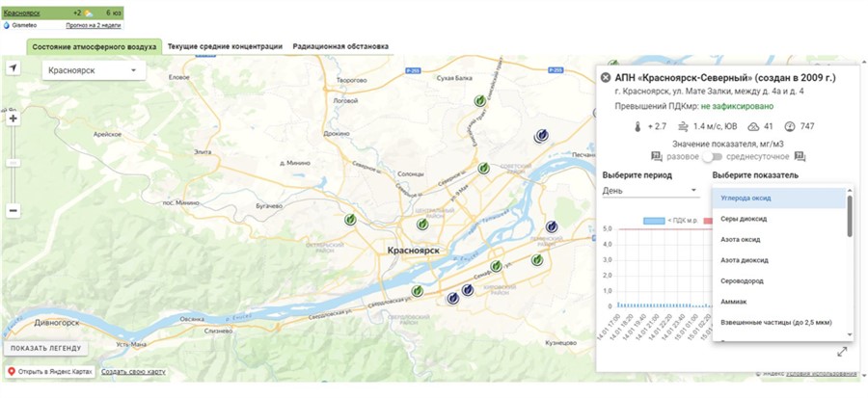This screenshot has width=868, height=398.
Task: Click the indicator list scrollbar thumb
Action: pyautogui.click(x=850, y=216)
